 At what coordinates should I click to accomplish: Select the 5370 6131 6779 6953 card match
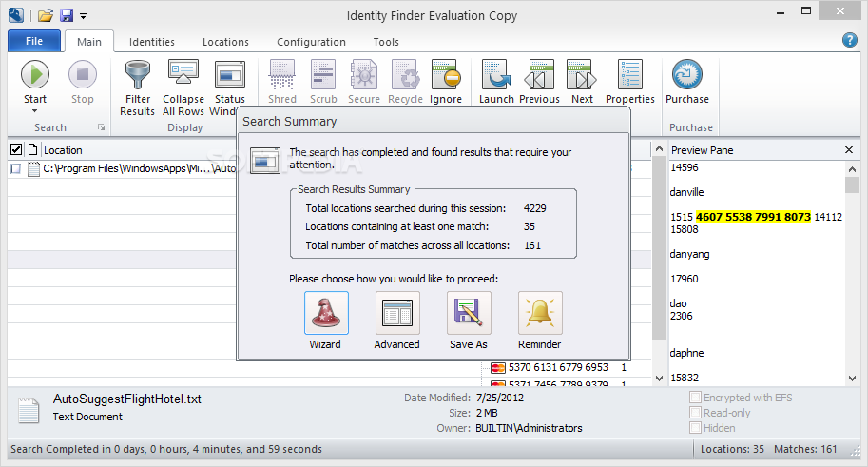coord(558,367)
